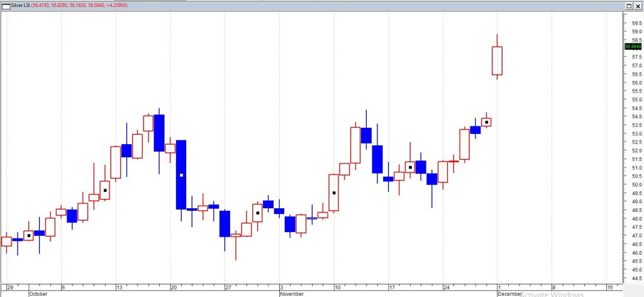
Task: Click the Silver LSI title text
Action: point(22,5)
